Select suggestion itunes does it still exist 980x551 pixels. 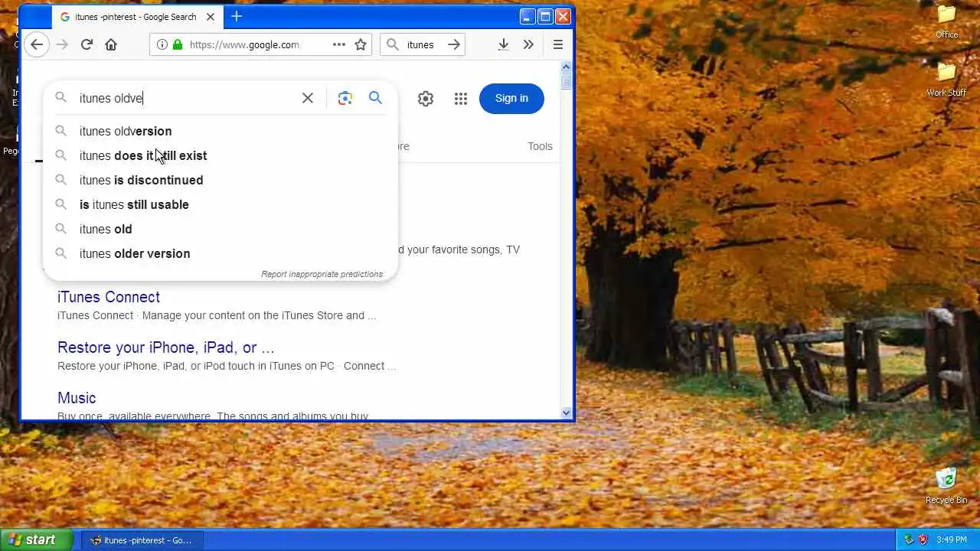[x=220, y=155]
